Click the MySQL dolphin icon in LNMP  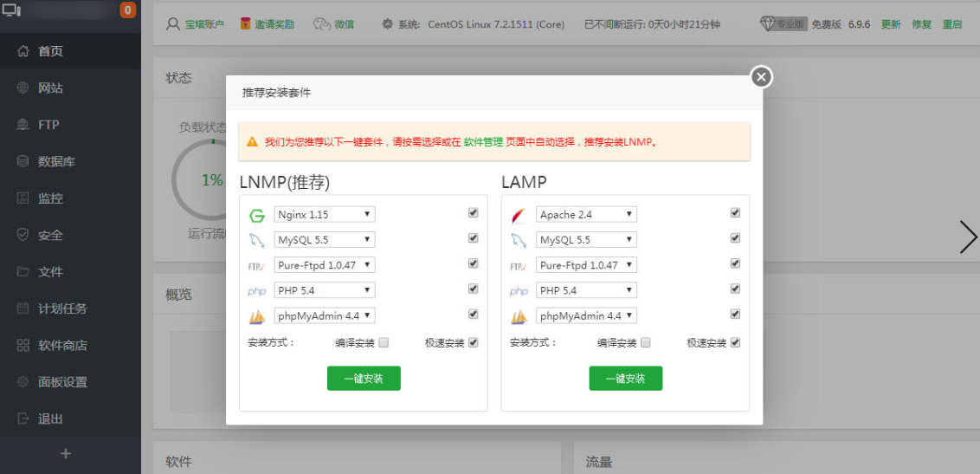pyautogui.click(x=257, y=240)
